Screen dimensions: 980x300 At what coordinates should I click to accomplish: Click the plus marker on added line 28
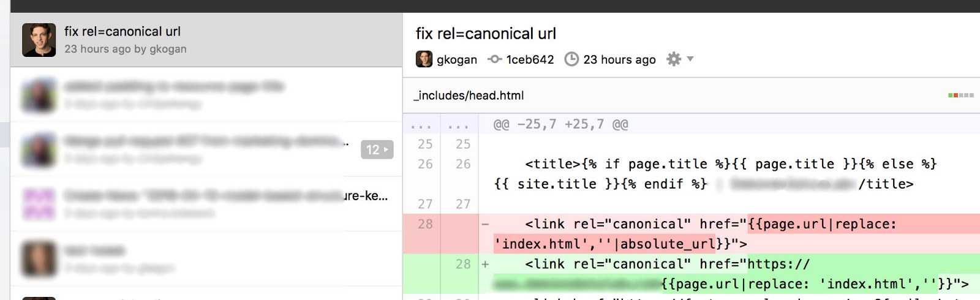[x=485, y=264]
